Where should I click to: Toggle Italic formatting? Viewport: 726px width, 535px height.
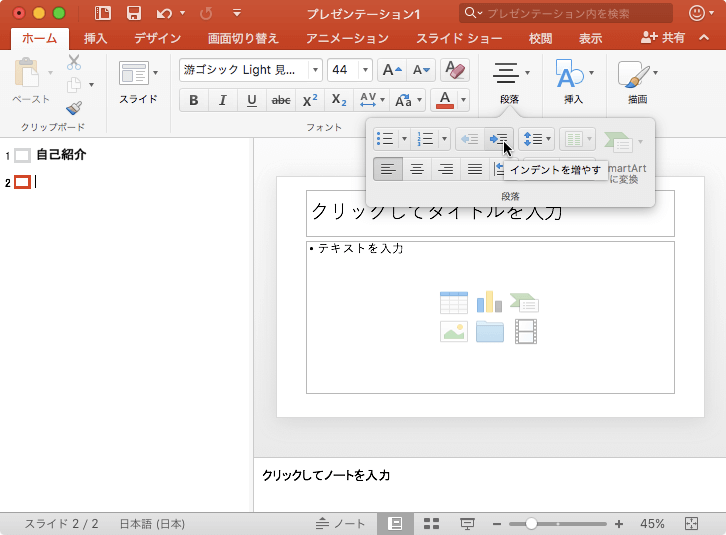click(222, 100)
